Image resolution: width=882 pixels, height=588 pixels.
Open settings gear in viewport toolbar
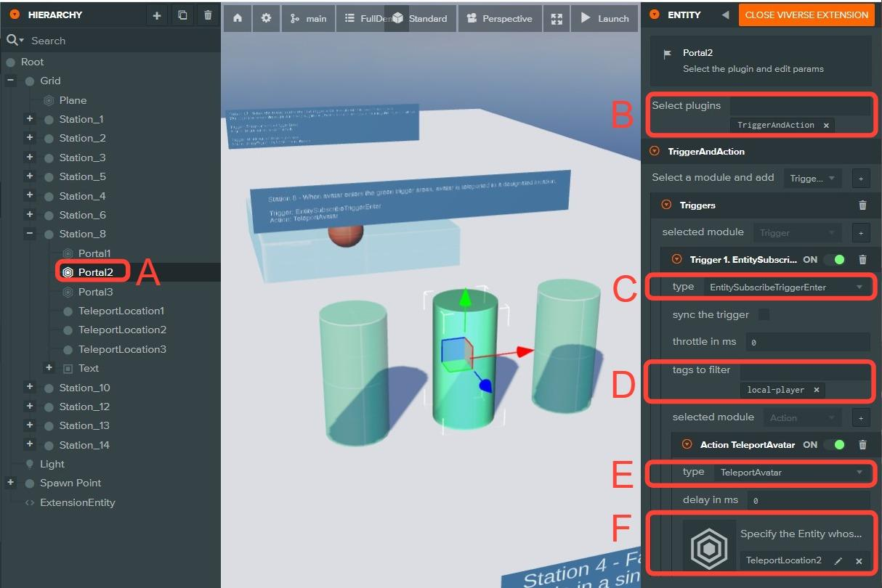pos(266,18)
